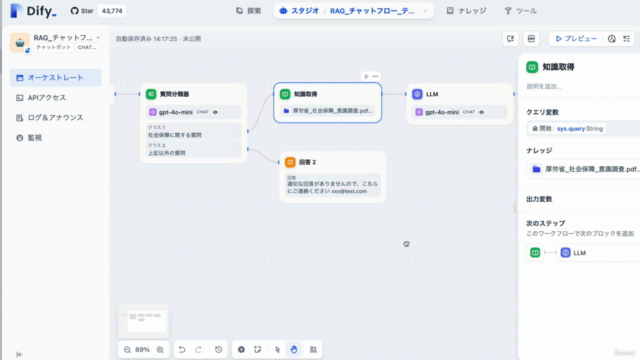Open the 89% zoom level menu
The height and width of the screenshot is (360, 640).
coord(142,349)
